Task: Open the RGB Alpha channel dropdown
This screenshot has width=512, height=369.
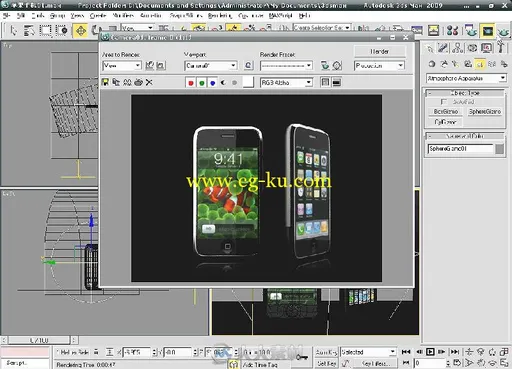Action: pyautogui.click(x=286, y=83)
